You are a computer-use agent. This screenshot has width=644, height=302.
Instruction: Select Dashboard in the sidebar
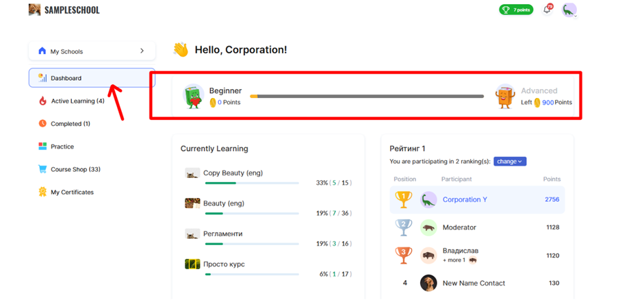66,78
